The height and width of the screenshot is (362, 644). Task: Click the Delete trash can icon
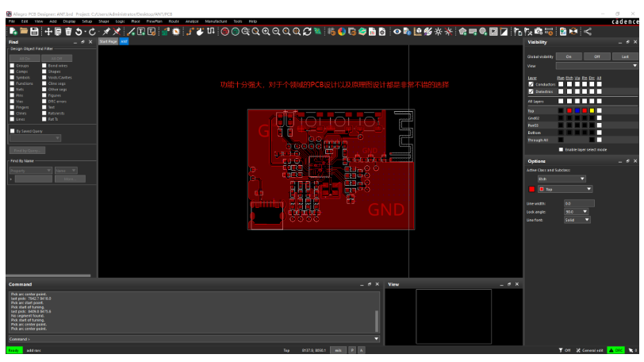pyautogui.click(x=68, y=32)
